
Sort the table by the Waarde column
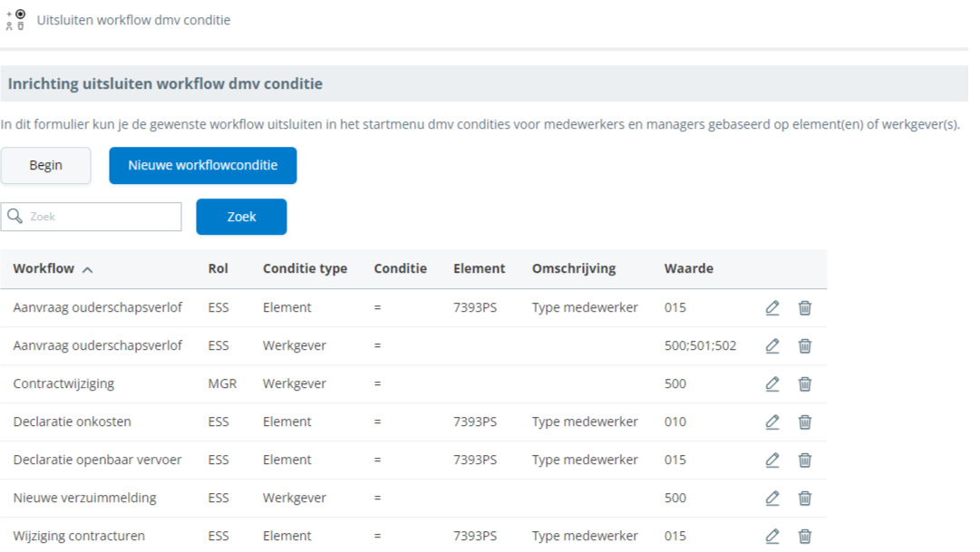tap(688, 268)
